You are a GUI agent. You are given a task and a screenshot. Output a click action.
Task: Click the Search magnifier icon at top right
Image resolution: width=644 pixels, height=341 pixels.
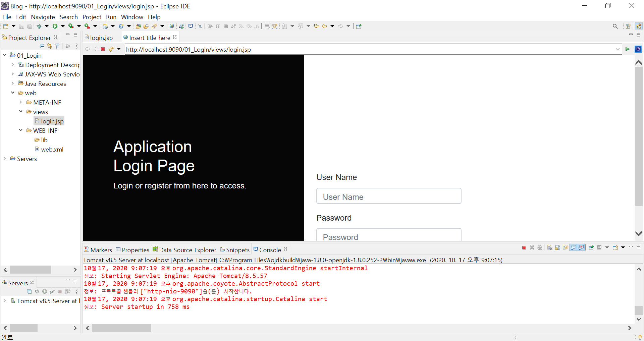click(615, 26)
